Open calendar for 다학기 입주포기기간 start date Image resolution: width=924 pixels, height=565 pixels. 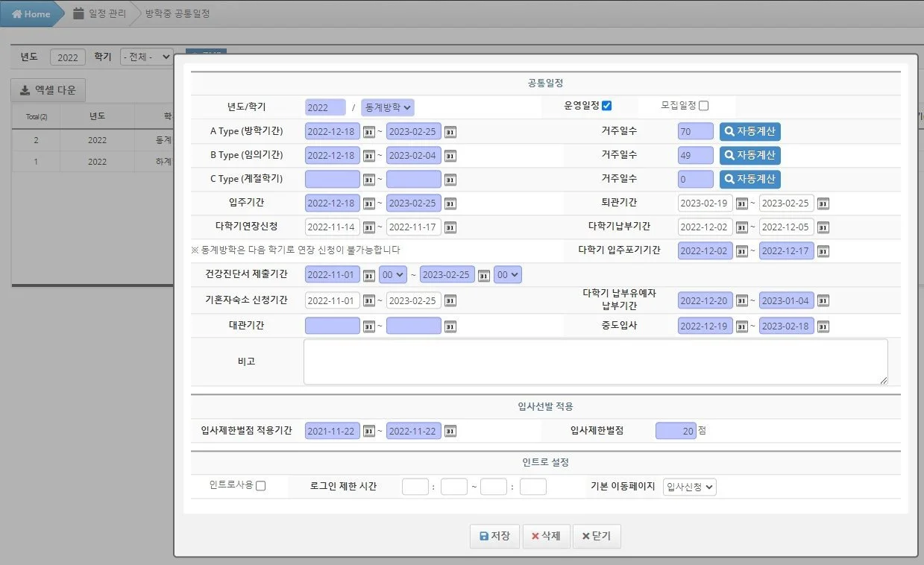741,251
